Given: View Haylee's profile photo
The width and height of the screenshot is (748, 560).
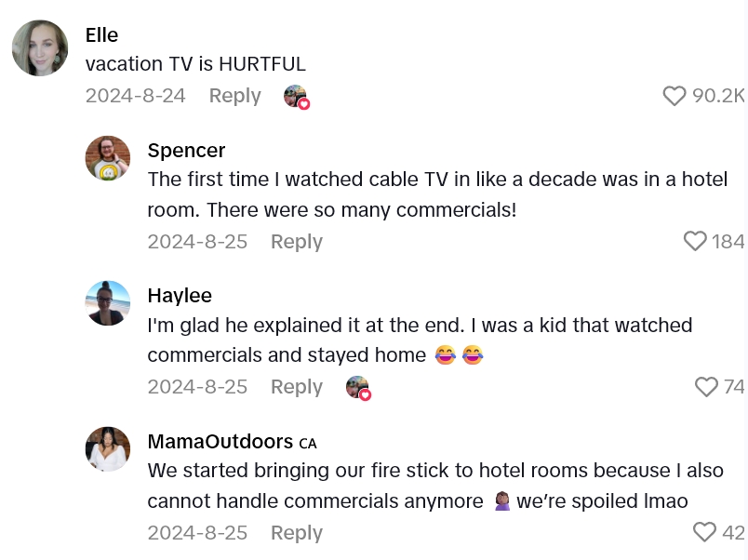Looking at the screenshot, I should pyautogui.click(x=108, y=303).
